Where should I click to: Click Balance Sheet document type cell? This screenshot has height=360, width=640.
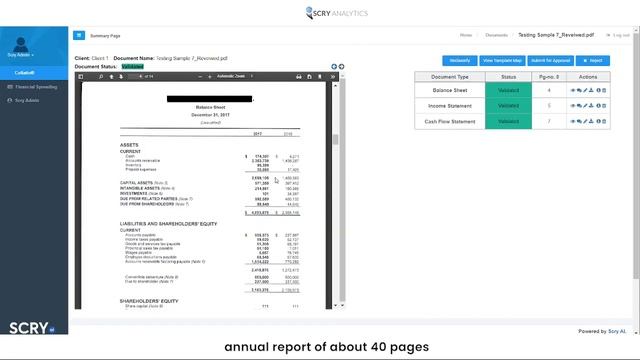tap(450, 90)
